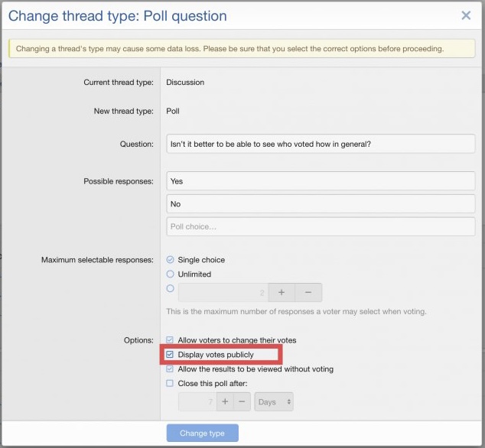Click the maximum responses number field
This screenshot has width=485, height=448.
click(223, 293)
